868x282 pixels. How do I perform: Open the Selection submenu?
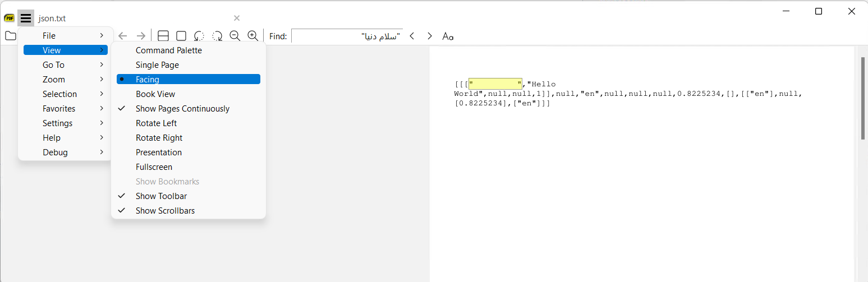click(66, 94)
